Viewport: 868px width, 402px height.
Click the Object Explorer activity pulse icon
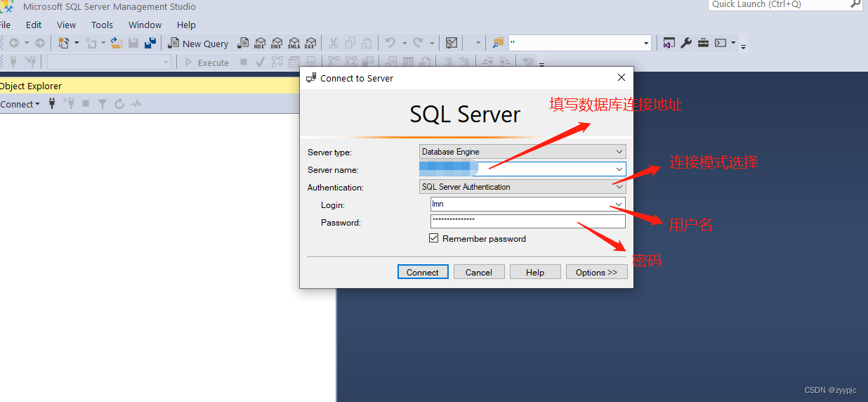pos(136,103)
